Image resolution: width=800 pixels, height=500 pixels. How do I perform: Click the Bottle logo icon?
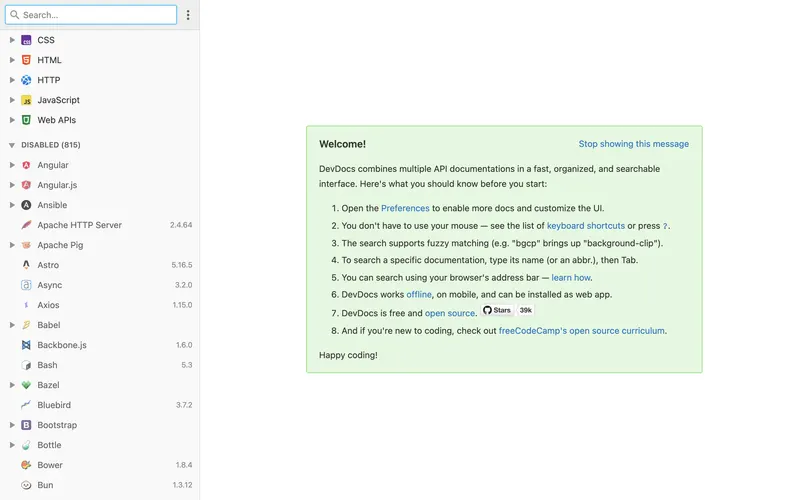click(x=26, y=445)
